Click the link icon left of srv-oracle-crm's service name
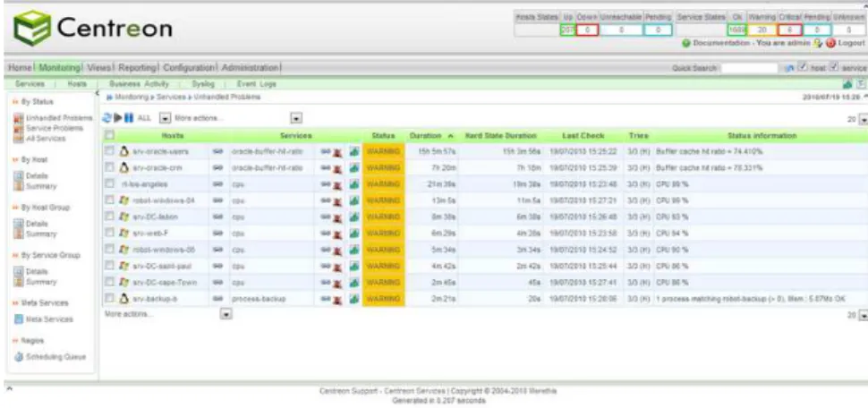 tap(218, 167)
